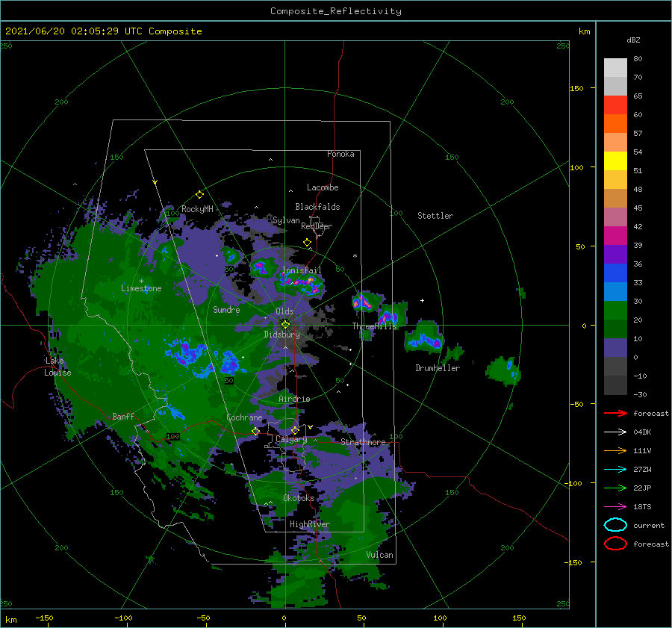Click the Sylvan label
Image resolution: width=672 pixels, height=628 pixels.
tap(286, 220)
